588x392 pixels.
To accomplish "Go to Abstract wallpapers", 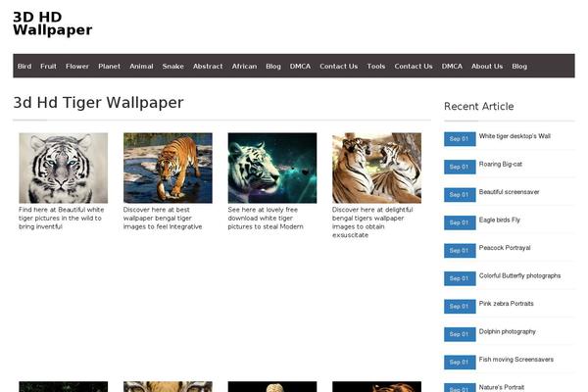I will pos(208,67).
